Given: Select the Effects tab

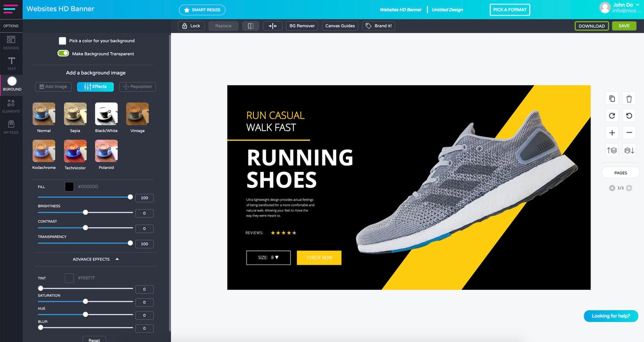Looking at the screenshot, I should [x=95, y=86].
